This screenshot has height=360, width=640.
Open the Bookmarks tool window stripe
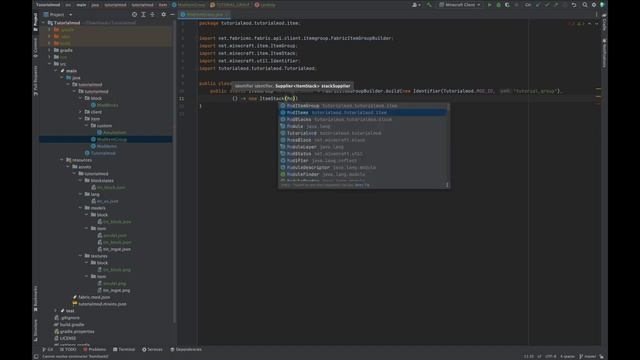(x=36, y=298)
